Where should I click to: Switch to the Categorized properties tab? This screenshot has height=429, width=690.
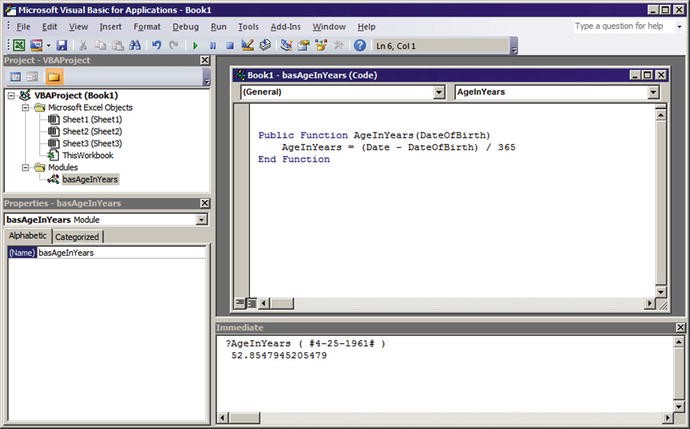point(77,237)
